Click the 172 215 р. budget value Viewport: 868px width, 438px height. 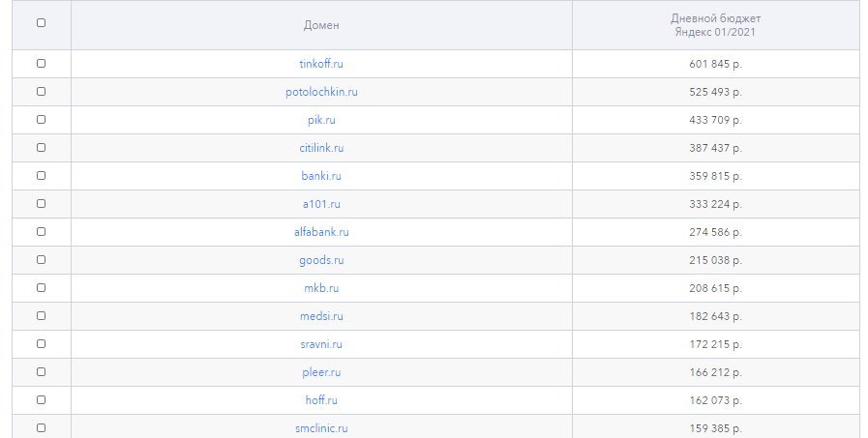point(715,344)
